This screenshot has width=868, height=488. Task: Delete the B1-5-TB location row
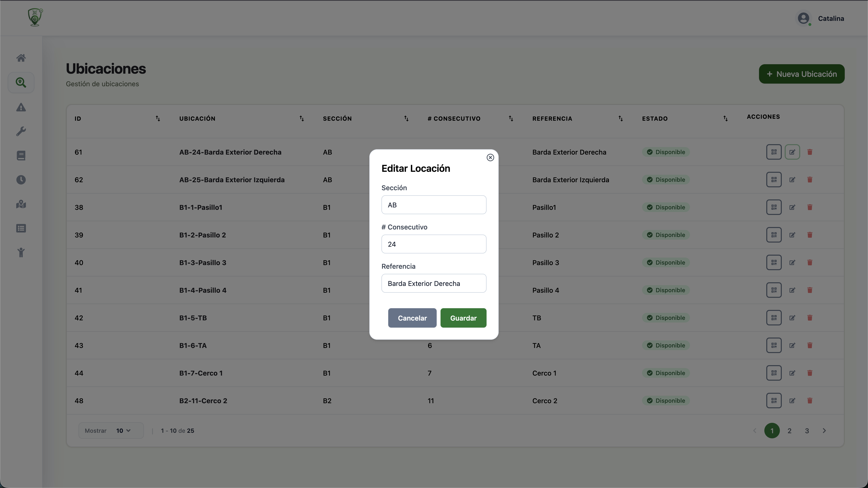point(810,318)
